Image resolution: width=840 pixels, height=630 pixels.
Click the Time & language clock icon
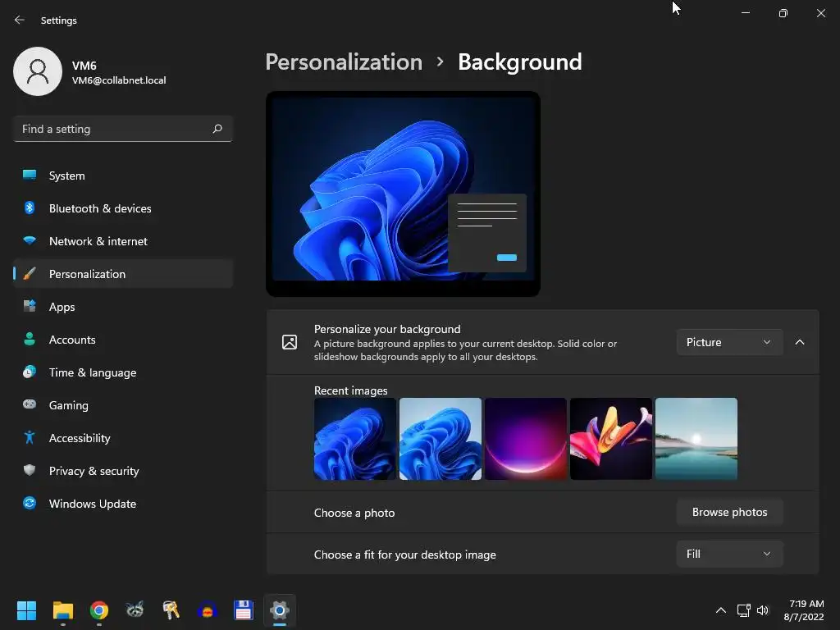(x=30, y=372)
